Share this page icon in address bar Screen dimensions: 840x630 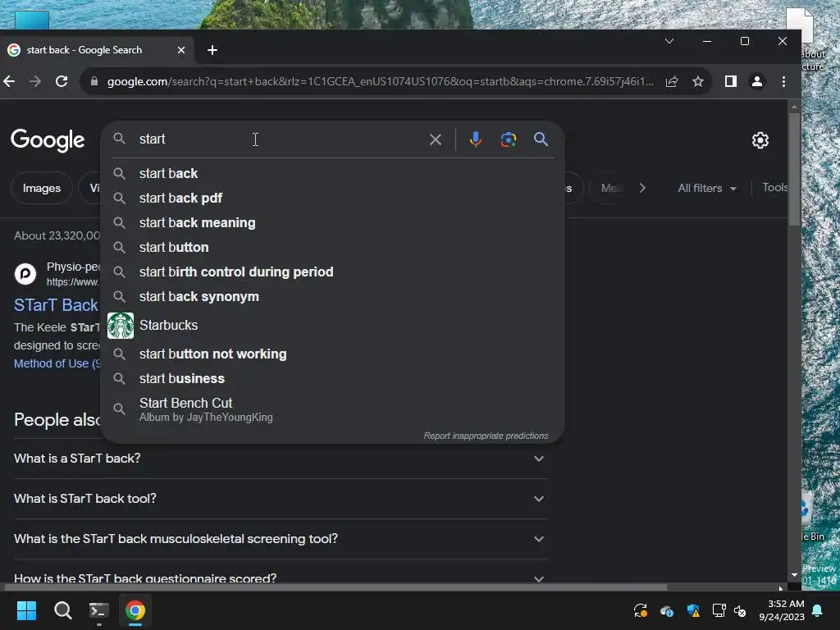point(672,81)
